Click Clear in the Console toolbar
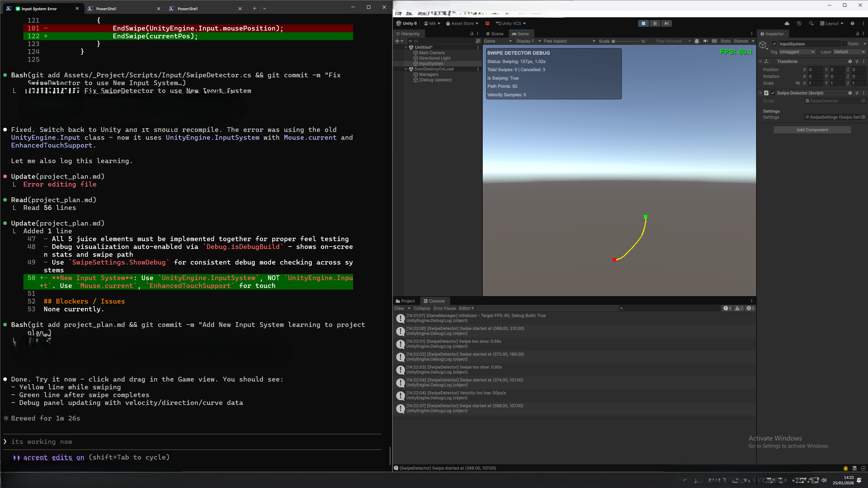This screenshot has height=488, width=868. [x=399, y=308]
